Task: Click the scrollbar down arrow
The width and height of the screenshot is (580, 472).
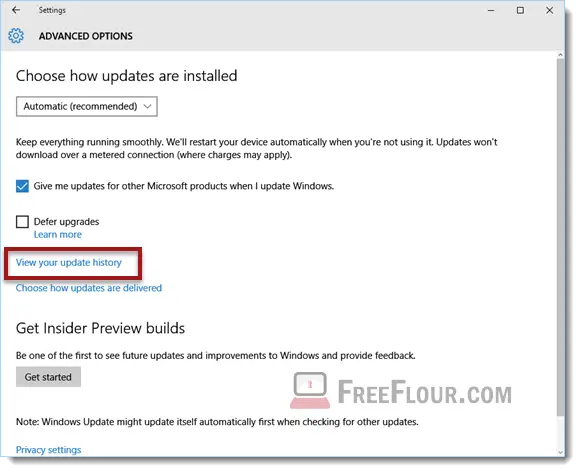Action: [x=560, y=452]
